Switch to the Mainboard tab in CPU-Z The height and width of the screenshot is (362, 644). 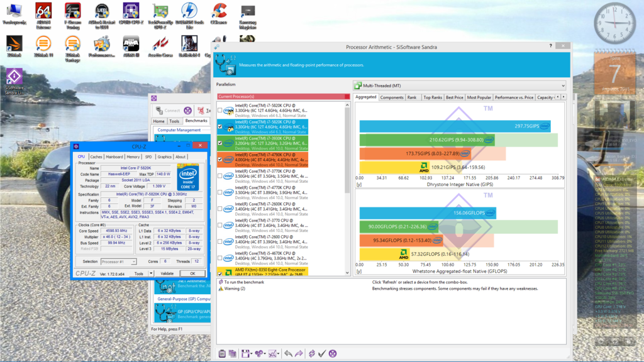114,156
